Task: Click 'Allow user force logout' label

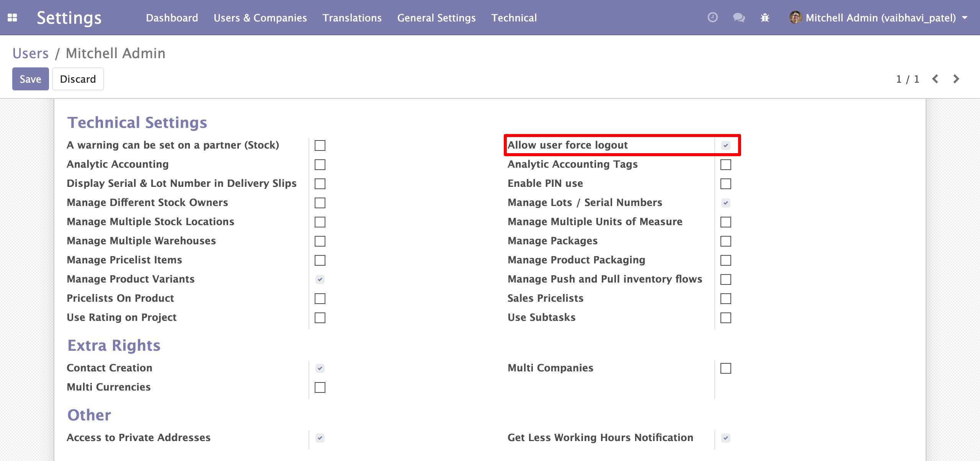Action: 568,145
